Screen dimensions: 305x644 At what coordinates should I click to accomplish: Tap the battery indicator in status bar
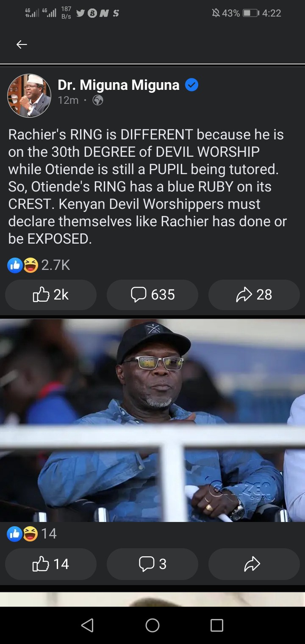click(x=250, y=13)
